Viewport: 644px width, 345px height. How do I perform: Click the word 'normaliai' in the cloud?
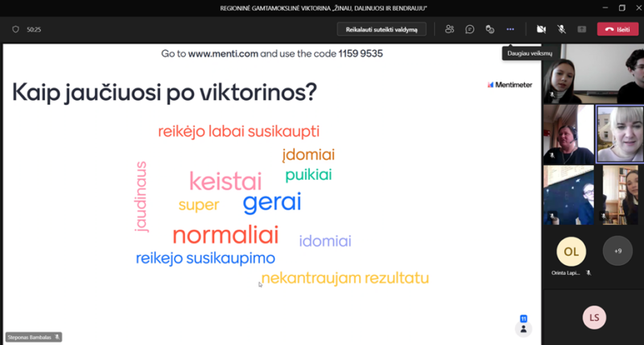(225, 235)
